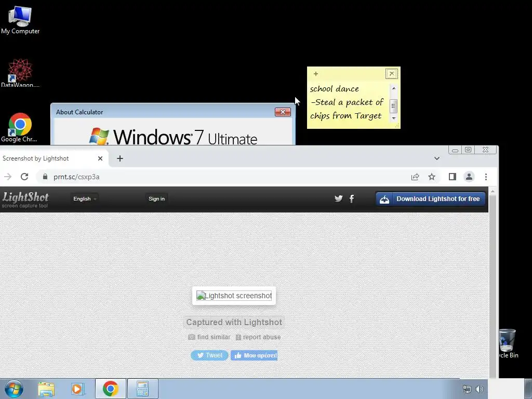The height and width of the screenshot is (399, 532).
Task: Open the Windows Start menu
Action: point(14,389)
